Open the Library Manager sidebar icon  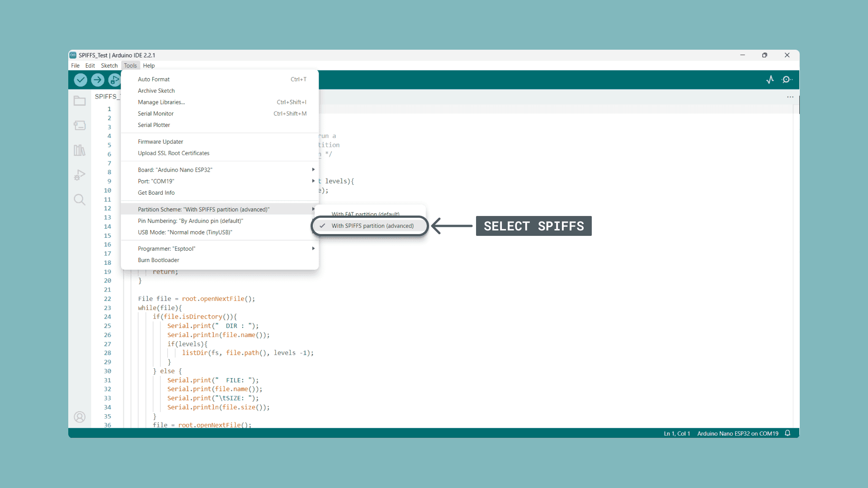click(x=80, y=150)
